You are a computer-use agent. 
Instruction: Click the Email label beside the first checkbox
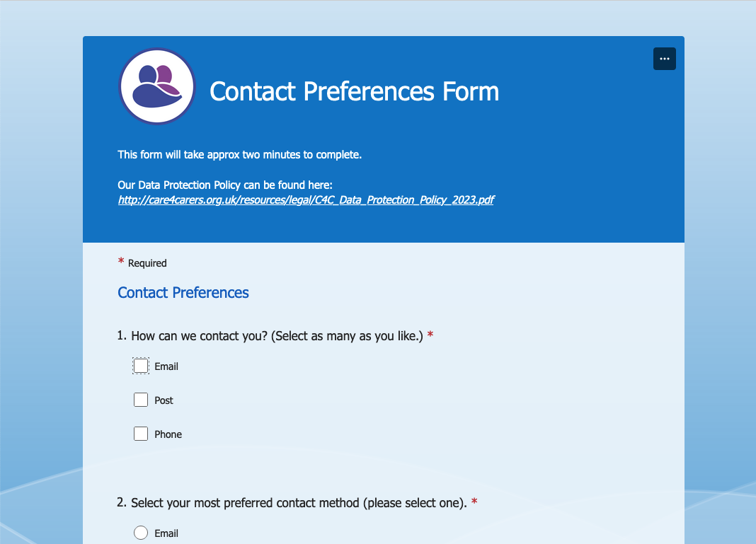pyautogui.click(x=166, y=366)
